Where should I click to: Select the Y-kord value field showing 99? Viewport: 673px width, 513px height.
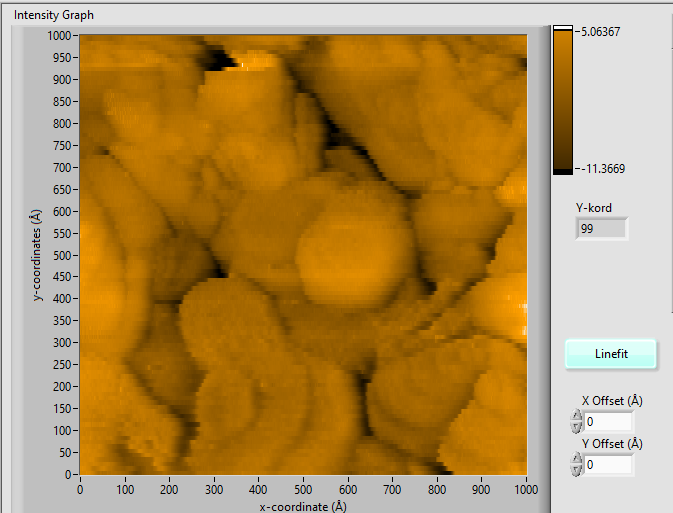(601, 229)
